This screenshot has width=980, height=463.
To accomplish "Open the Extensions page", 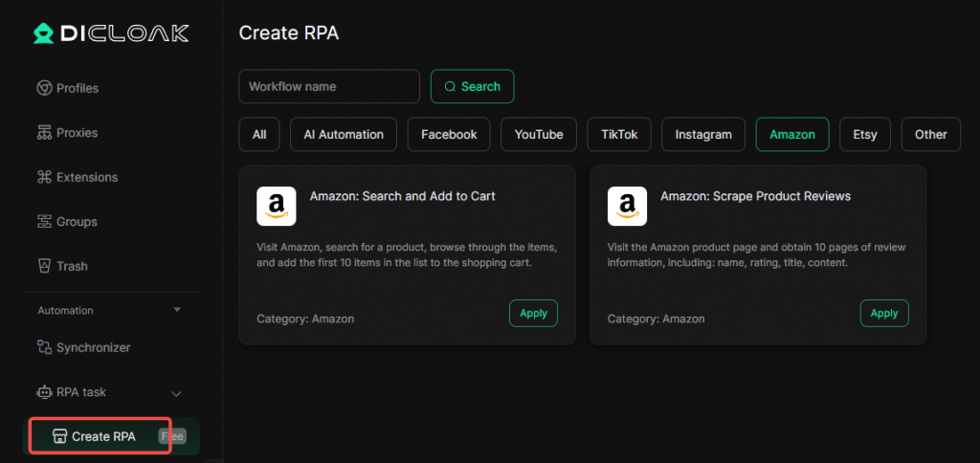I will [x=86, y=177].
